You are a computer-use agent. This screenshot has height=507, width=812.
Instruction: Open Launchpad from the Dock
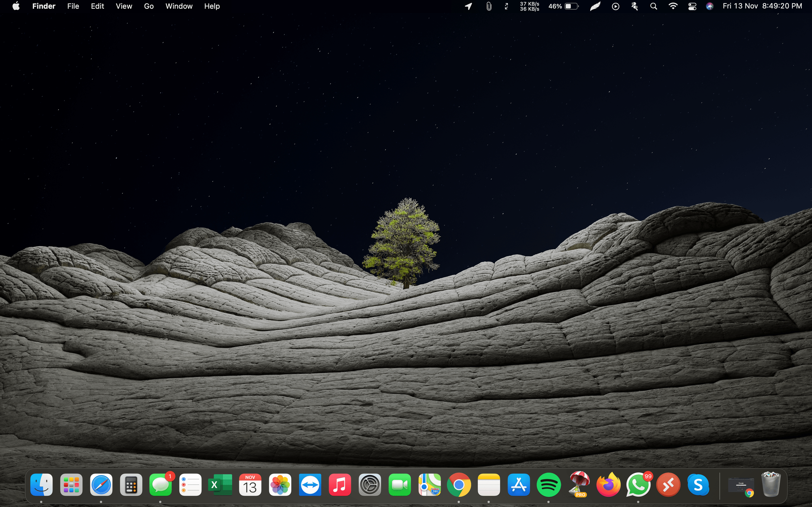[71, 485]
